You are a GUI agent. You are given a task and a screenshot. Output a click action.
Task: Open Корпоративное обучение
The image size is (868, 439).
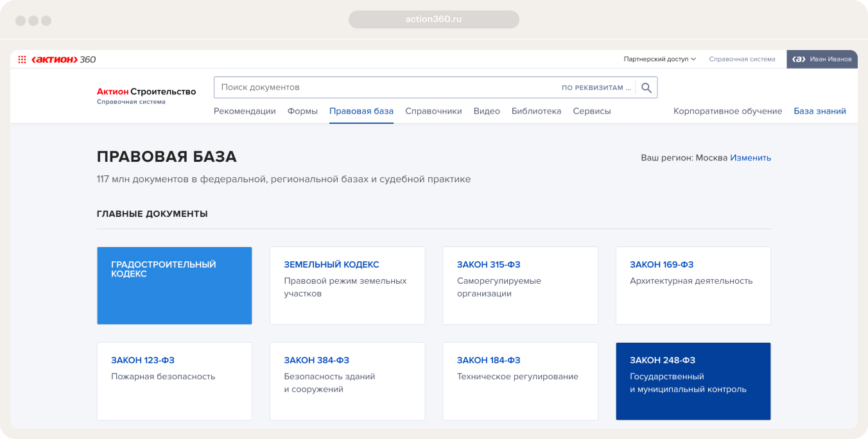[727, 111]
